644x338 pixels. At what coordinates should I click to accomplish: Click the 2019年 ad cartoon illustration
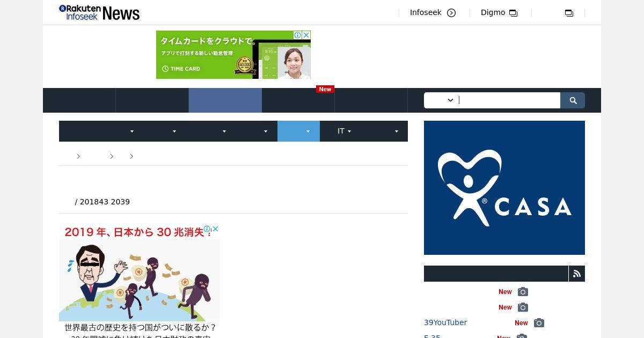click(x=140, y=280)
